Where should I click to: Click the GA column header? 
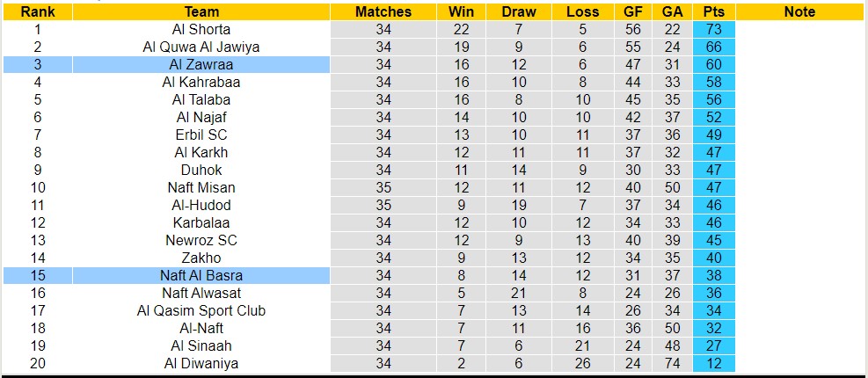pyautogui.click(x=672, y=11)
